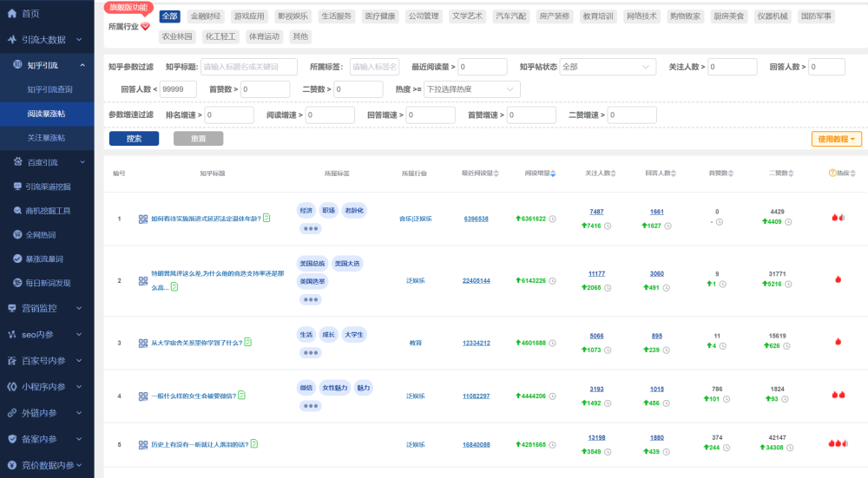Sort by 最近阅读量 column arrows
The image size is (868, 478).
tap(496, 174)
